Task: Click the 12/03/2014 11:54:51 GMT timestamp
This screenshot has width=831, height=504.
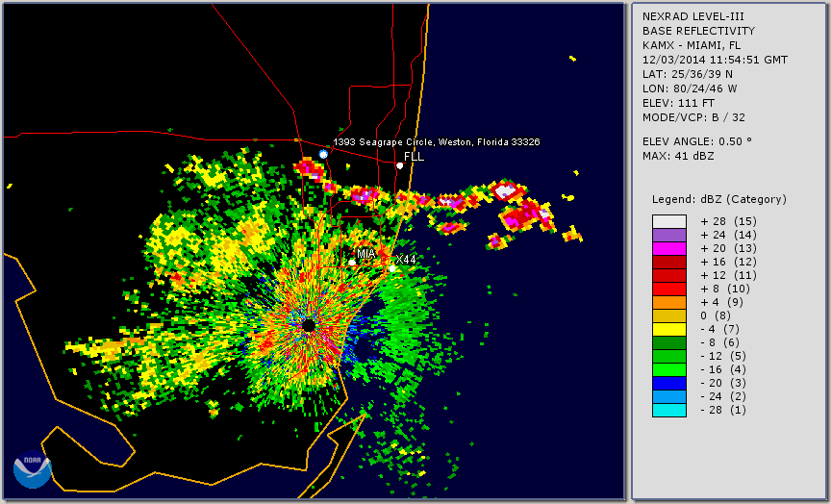Action: click(715, 60)
